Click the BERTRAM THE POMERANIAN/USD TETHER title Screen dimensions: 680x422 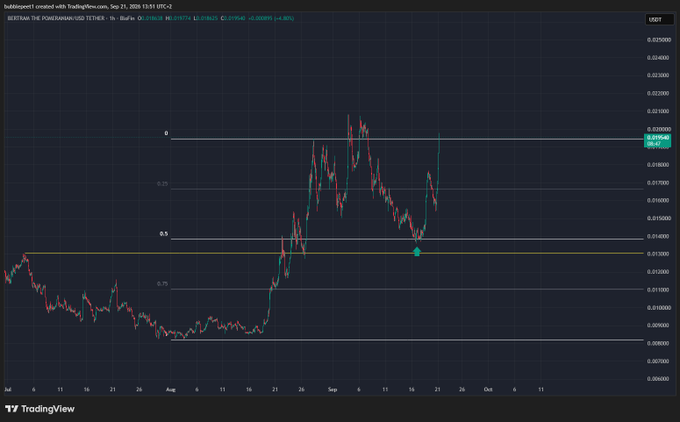56,18
